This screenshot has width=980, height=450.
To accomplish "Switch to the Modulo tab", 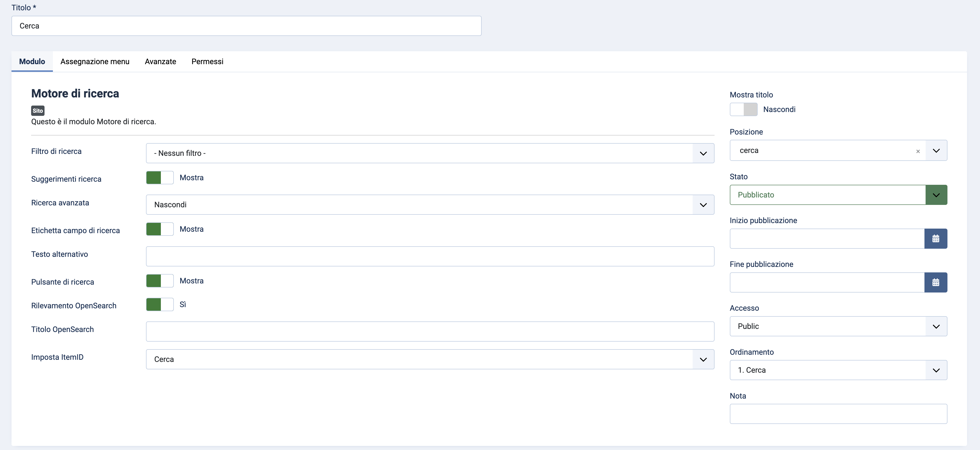I will tap(32, 61).
